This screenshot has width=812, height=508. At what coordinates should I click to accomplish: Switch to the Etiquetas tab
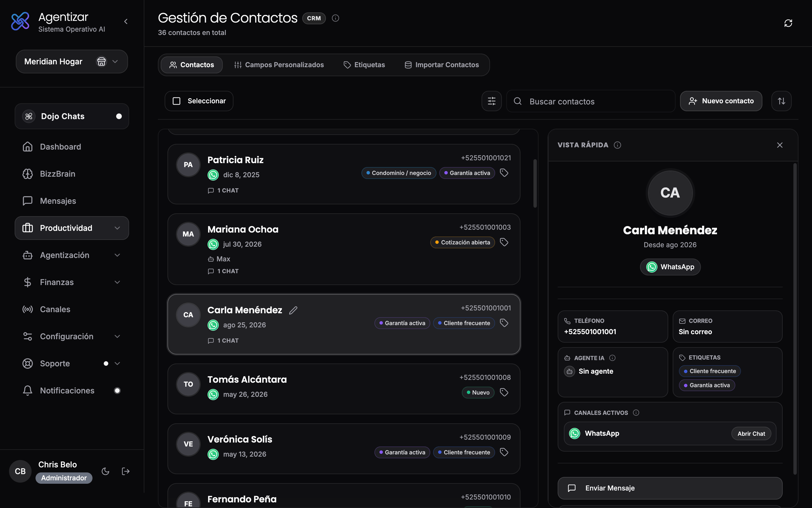(x=364, y=65)
